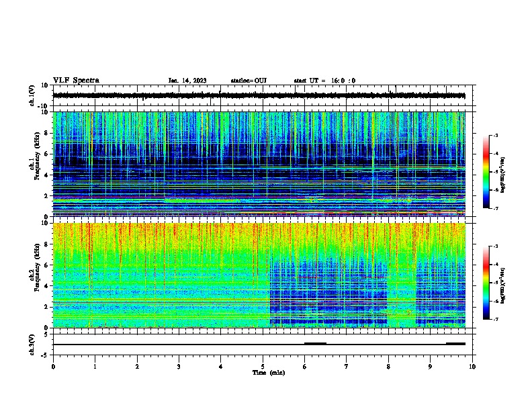Select the "start UT = 16:0 :0" header text

324,81
